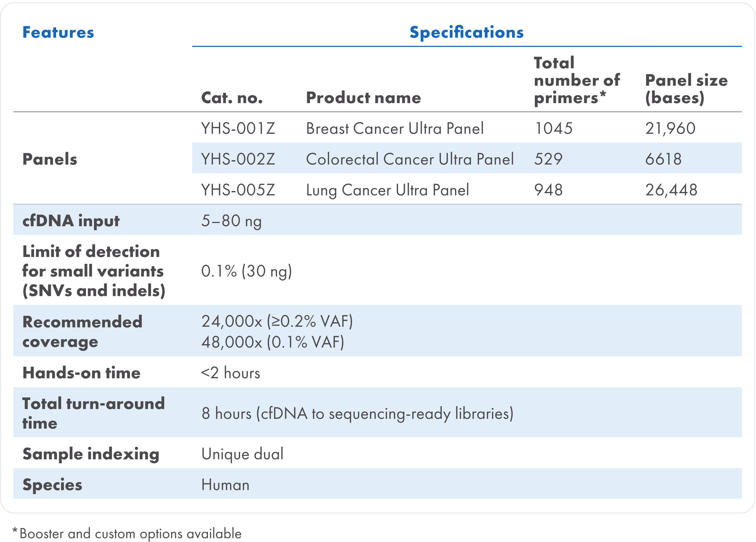The width and height of the screenshot is (756, 542).
Task: Click the Lung Cancer Ultra Panel name
Action: (387, 190)
